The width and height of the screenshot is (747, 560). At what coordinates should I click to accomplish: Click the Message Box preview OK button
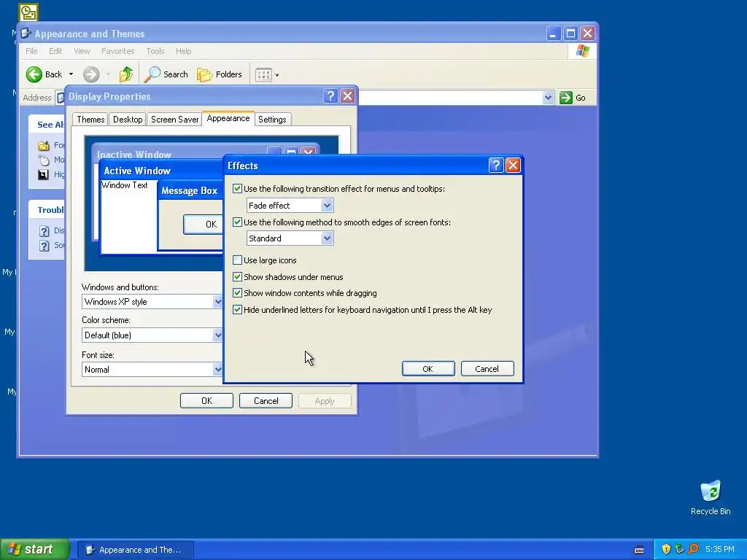coord(205,225)
